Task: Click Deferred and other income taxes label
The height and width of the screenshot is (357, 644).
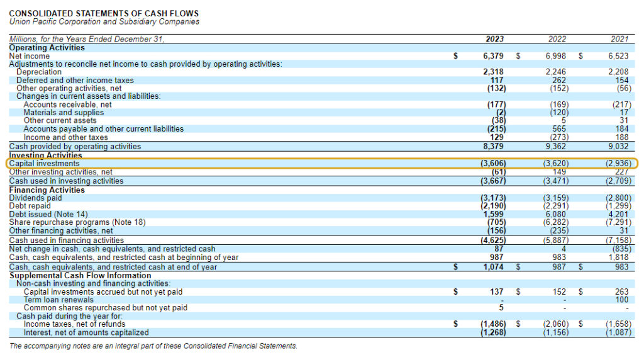Action: pyautogui.click(x=75, y=80)
